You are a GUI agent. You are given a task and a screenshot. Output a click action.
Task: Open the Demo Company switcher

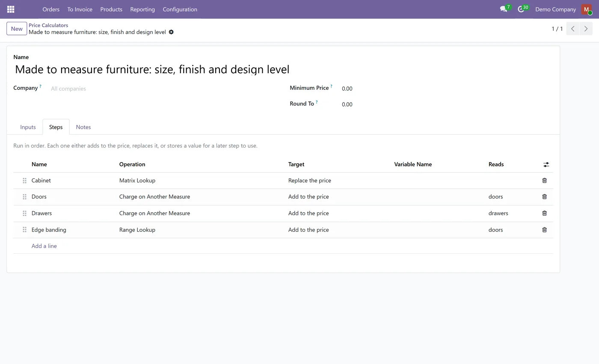(555, 9)
